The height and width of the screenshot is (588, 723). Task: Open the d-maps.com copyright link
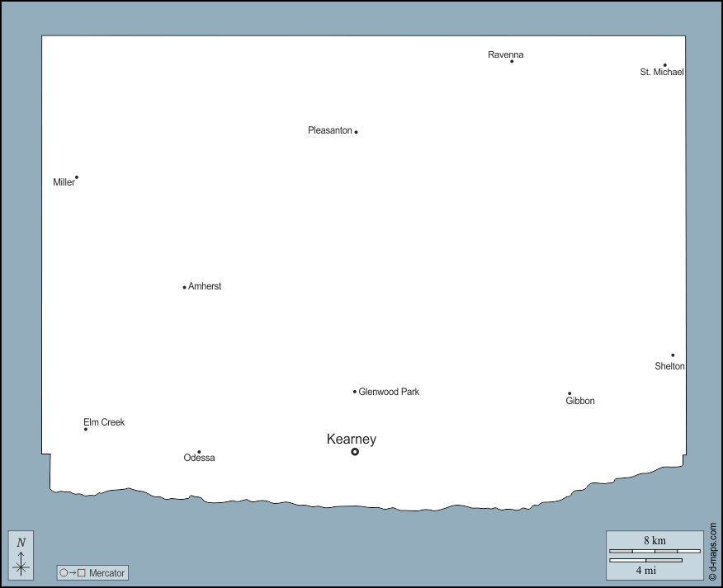pyautogui.click(x=712, y=549)
